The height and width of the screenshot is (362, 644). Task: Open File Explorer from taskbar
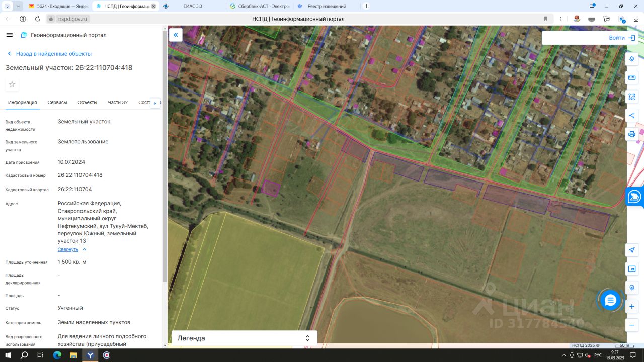[73, 355]
